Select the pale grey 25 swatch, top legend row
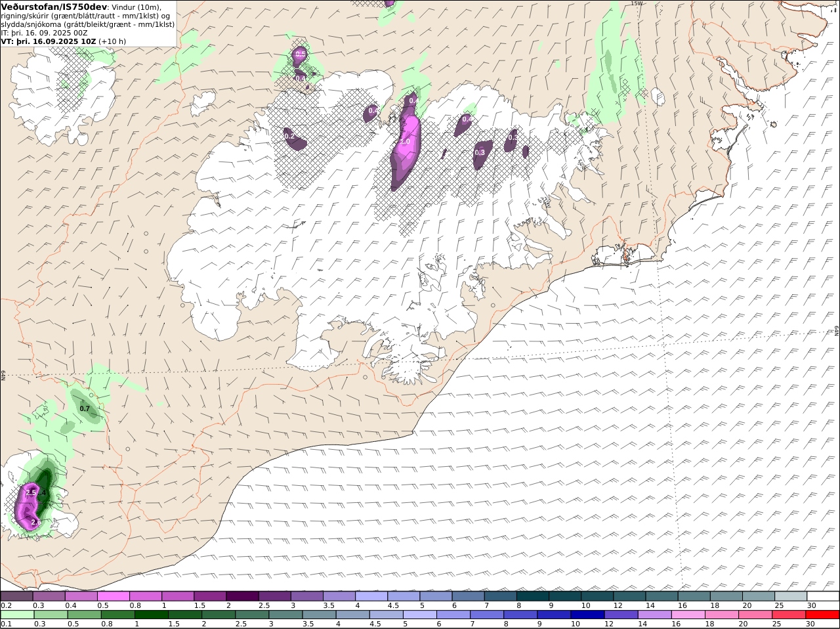This screenshot has width=840, height=629. coord(791,596)
